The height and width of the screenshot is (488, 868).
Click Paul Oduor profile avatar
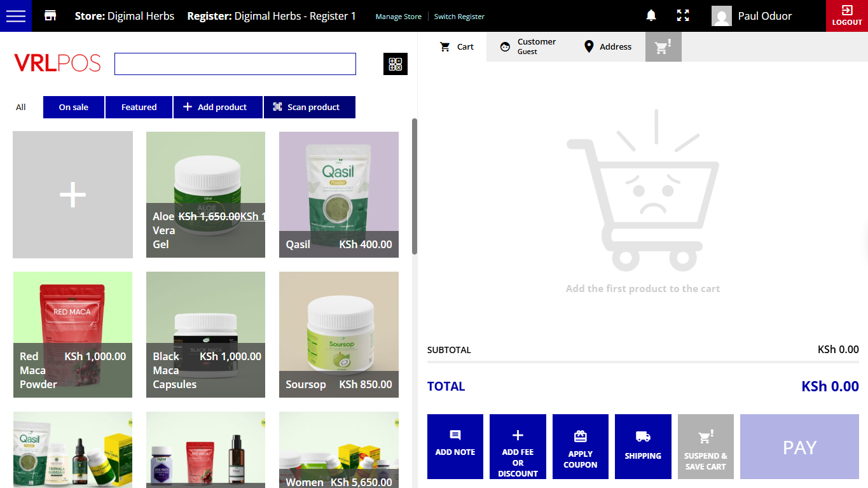(x=722, y=17)
